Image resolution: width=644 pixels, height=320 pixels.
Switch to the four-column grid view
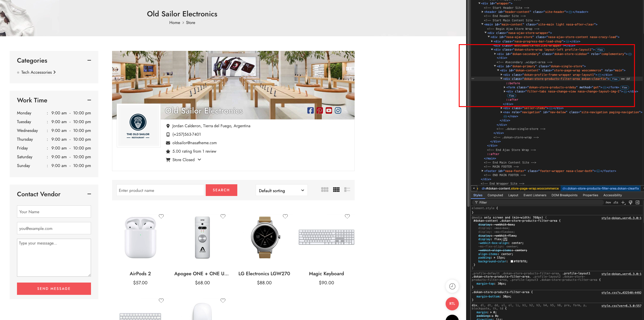pyautogui.click(x=336, y=190)
